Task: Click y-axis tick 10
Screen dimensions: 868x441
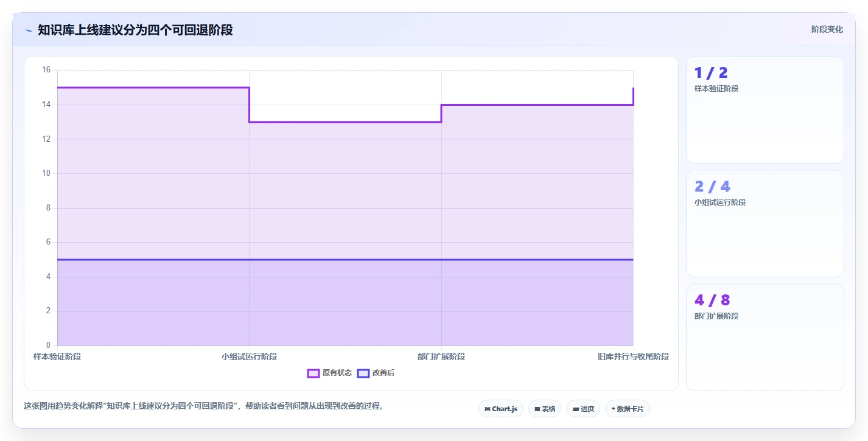Action: click(x=46, y=173)
